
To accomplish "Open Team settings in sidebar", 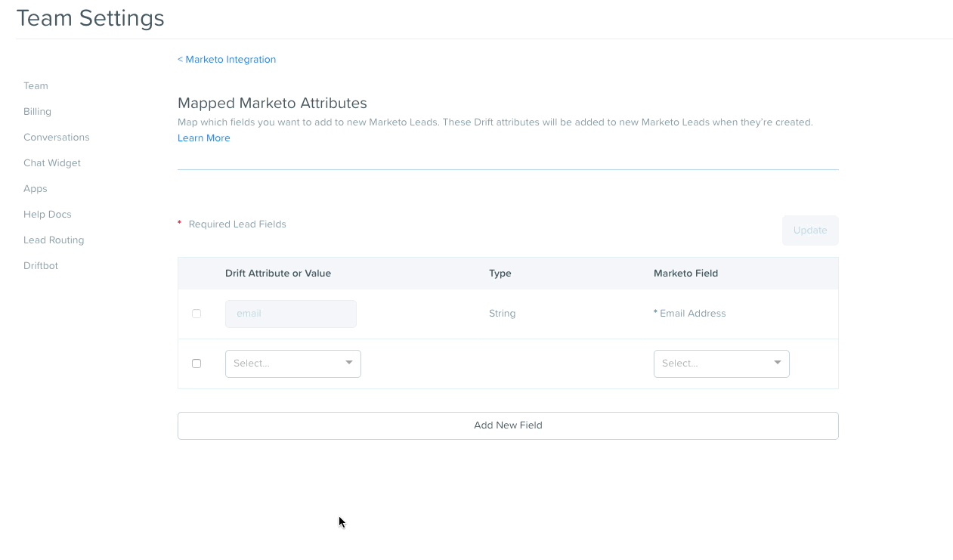I will click(x=36, y=86).
